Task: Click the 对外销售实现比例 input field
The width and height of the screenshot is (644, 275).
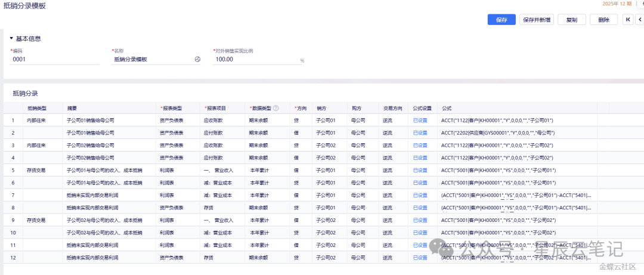Action: [x=255, y=60]
